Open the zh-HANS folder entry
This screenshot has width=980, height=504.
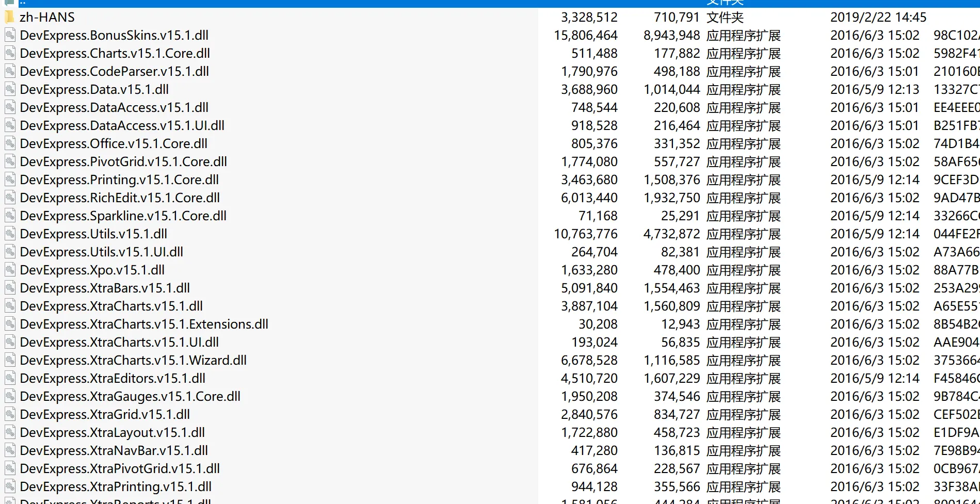[x=47, y=18]
